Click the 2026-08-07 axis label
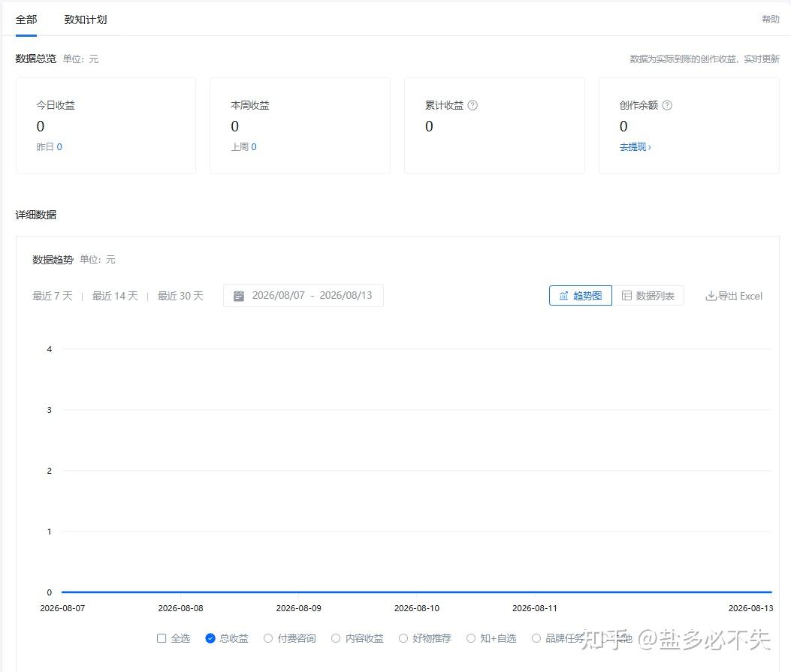This screenshot has height=672, width=791. [x=62, y=608]
